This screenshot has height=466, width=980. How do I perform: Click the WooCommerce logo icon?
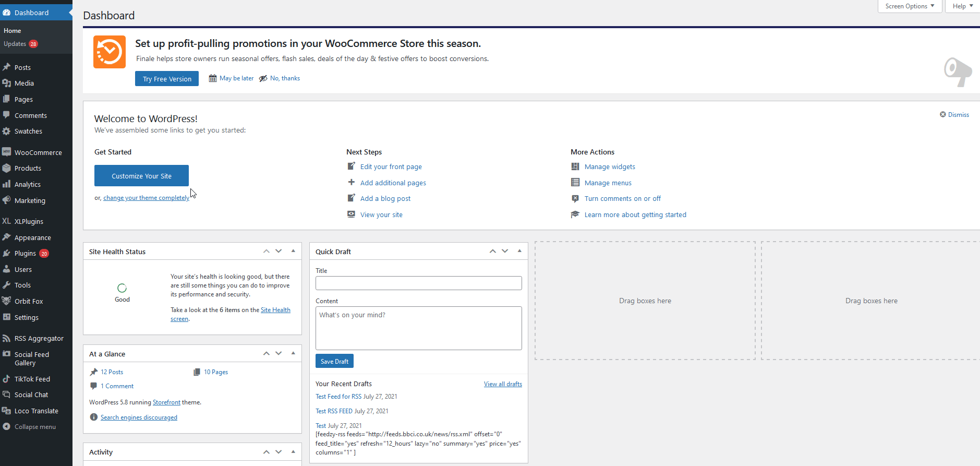coord(6,152)
